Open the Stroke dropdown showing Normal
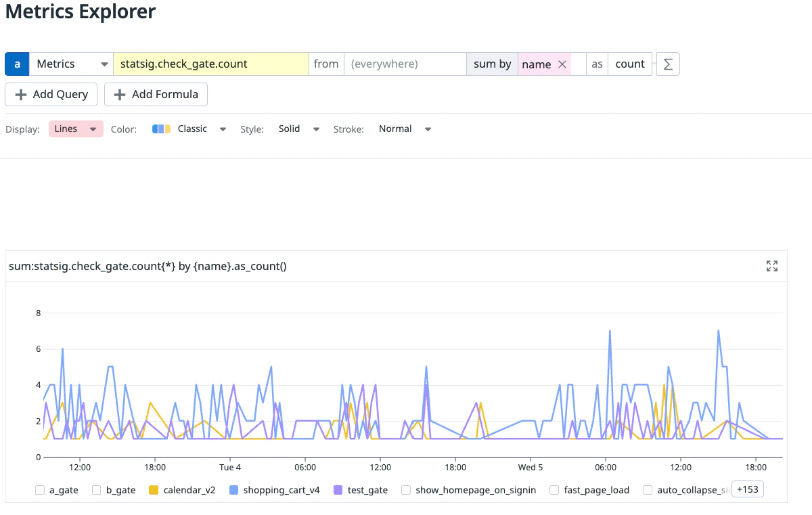This screenshot has width=812, height=515. 405,129
